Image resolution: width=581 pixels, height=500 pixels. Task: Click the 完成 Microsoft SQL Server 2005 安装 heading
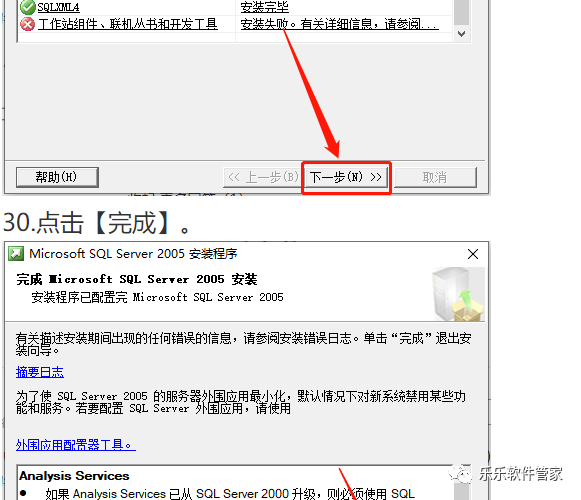tap(137, 279)
